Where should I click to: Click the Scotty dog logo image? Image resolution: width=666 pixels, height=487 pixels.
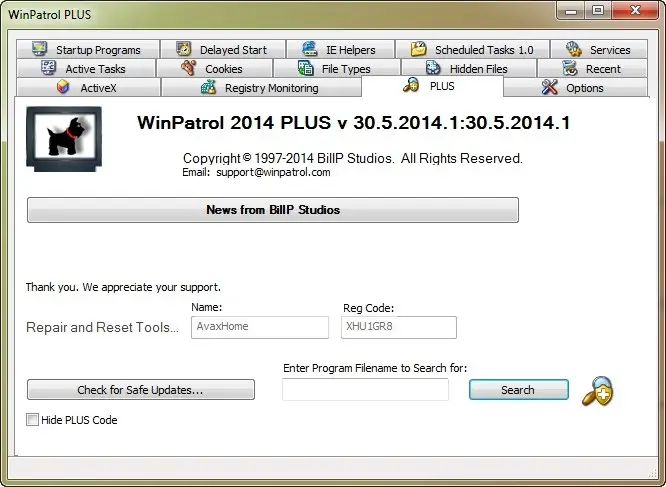point(64,139)
